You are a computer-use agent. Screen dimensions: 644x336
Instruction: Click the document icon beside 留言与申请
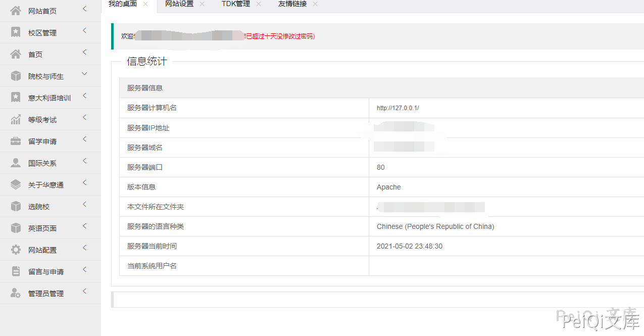point(16,271)
